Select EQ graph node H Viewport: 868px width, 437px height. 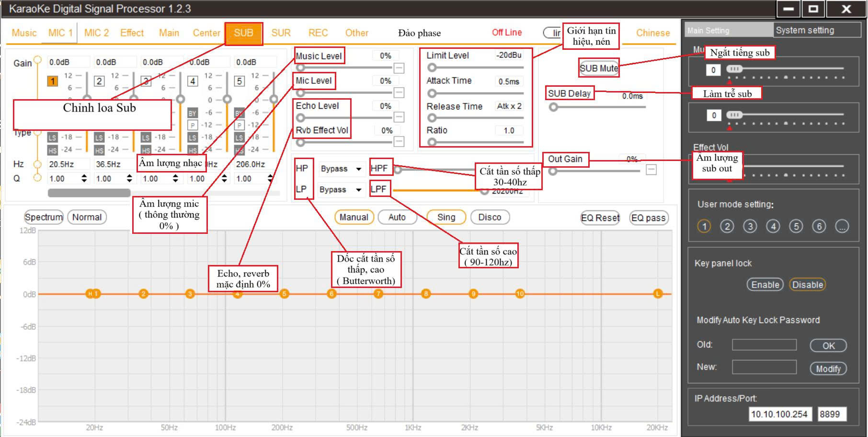(90, 294)
